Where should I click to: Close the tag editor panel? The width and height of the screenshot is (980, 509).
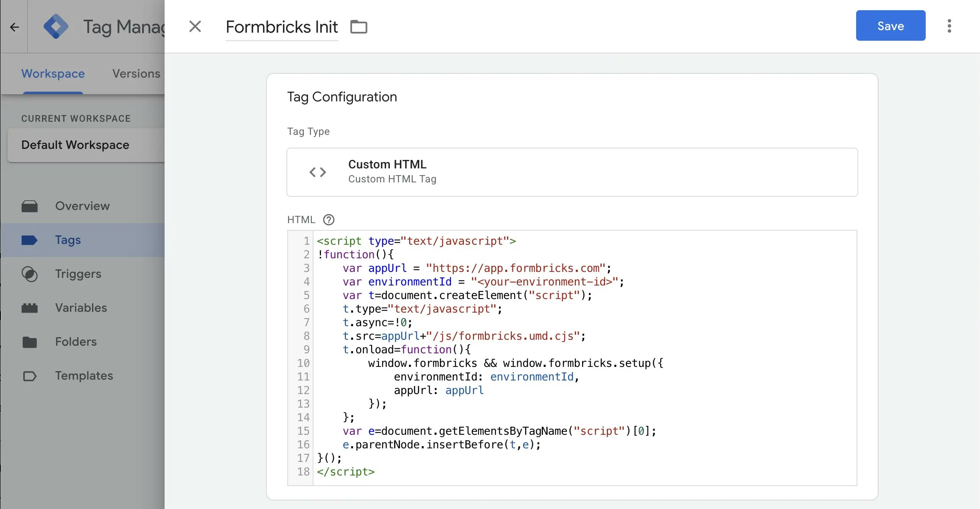pyautogui.click(x=195, y=26)
